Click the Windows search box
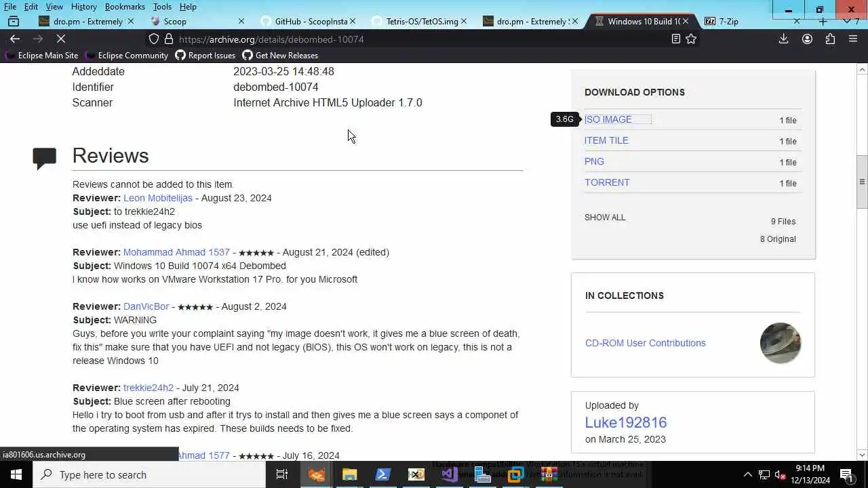868x488 pixels. pos(149,474)
